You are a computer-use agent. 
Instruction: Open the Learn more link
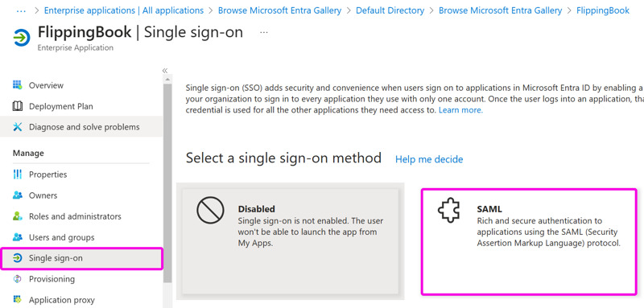(x=460, y=110)
